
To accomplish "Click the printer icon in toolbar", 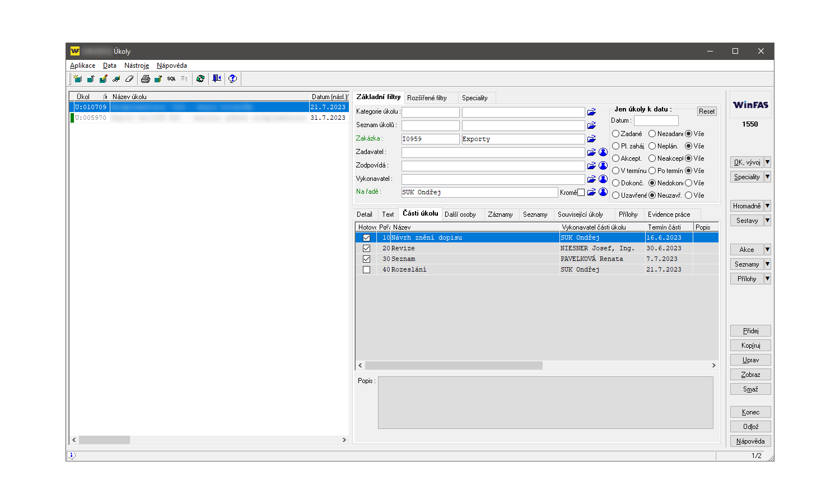I will (x=146, y=79).
